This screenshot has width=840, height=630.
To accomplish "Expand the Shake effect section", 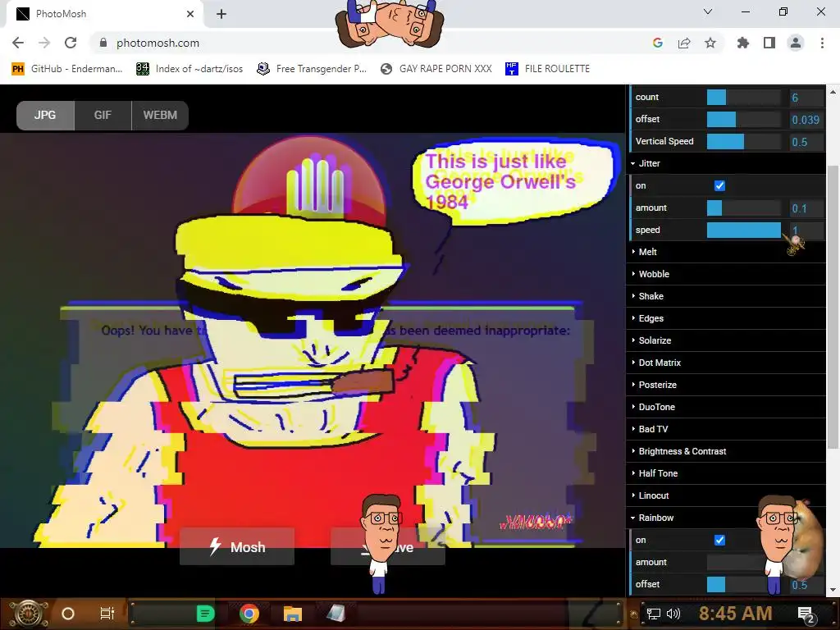I will [x=725, y=296].
